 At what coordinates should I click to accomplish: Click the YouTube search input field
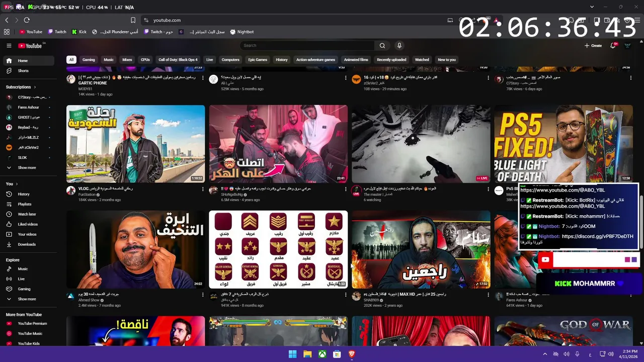click(x=307, y=46)
